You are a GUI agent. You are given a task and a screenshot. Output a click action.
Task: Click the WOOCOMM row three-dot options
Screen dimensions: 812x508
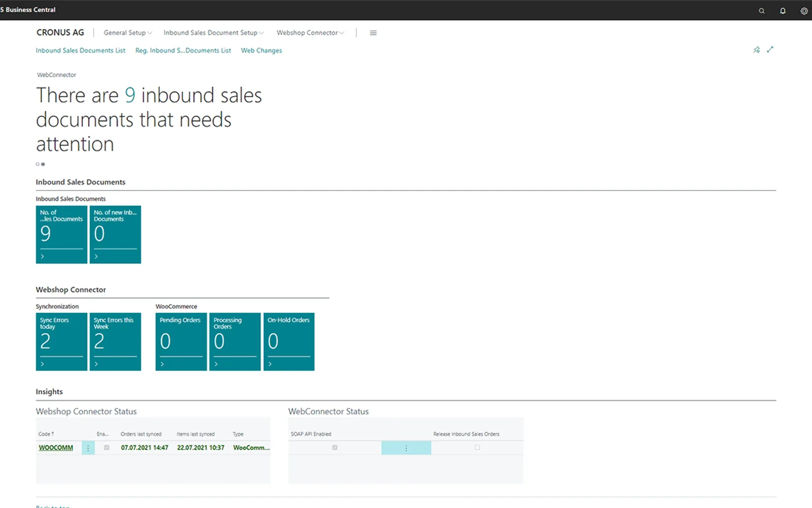pyautogui.click(x=88, y=448)
